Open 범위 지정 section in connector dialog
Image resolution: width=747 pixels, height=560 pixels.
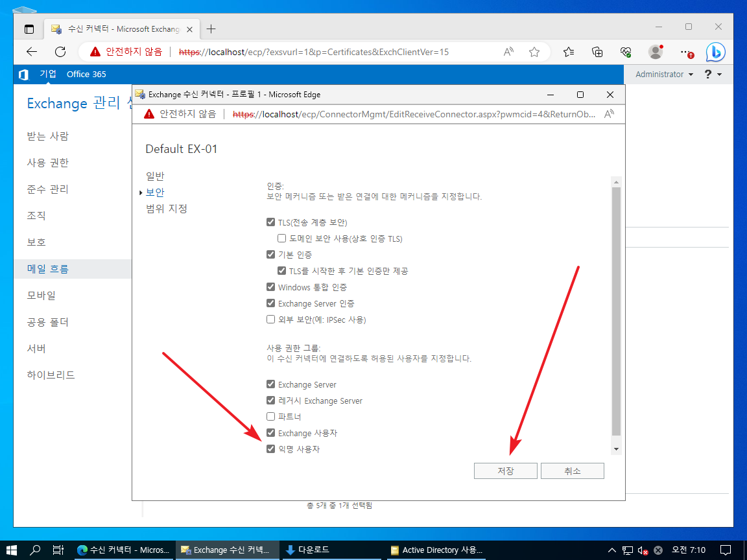[x=166, y=209]
